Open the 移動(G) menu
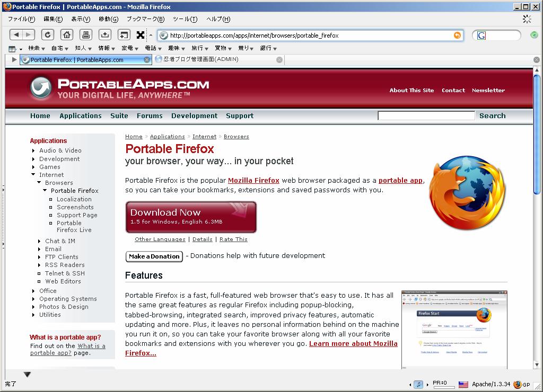This screenshot has height=392, width=543. (x=108, y=19)
